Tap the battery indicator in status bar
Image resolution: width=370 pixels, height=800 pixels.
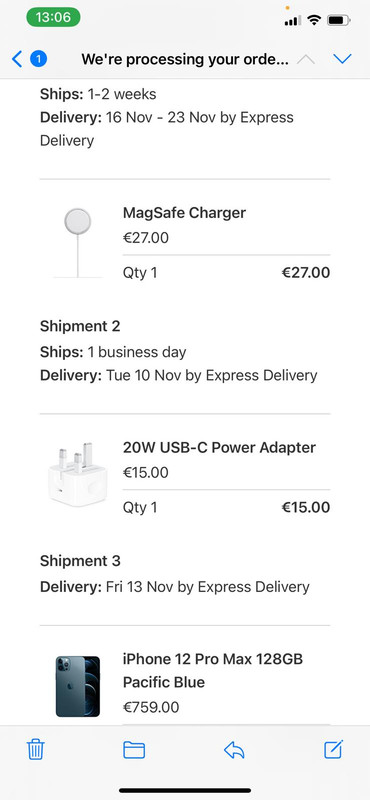click(339, 20)
